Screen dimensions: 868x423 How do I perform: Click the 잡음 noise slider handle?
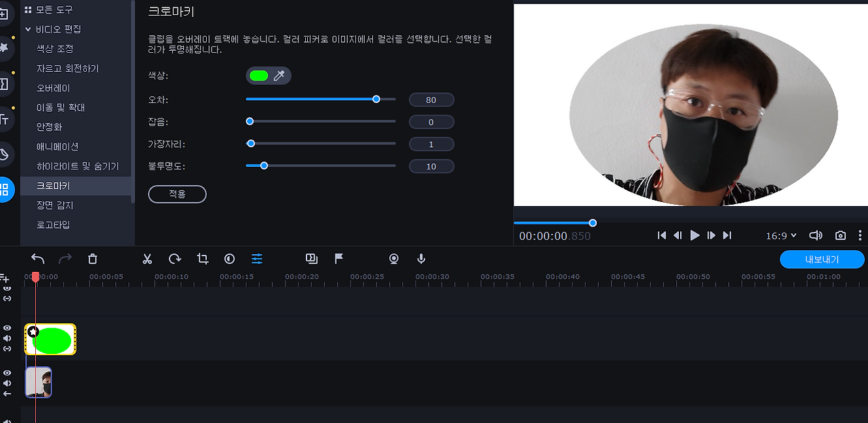pos(250,121)
